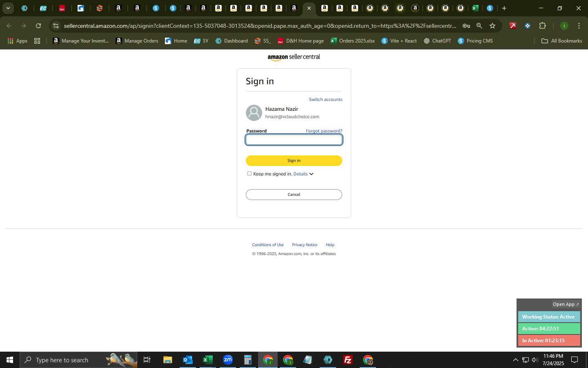Focus the Password input field
Viewport: 588px width, 368px height.
[294, 140]
